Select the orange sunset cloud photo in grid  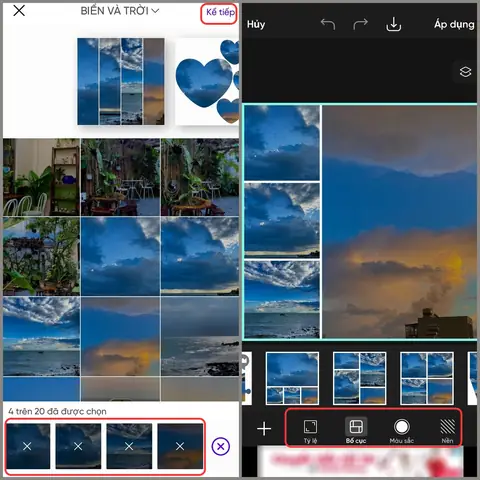[121, 336]
